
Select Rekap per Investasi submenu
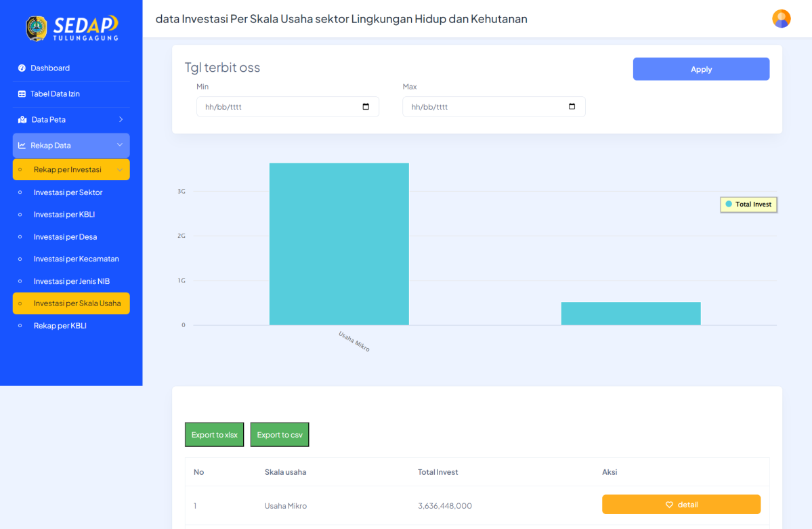point(71,169)
